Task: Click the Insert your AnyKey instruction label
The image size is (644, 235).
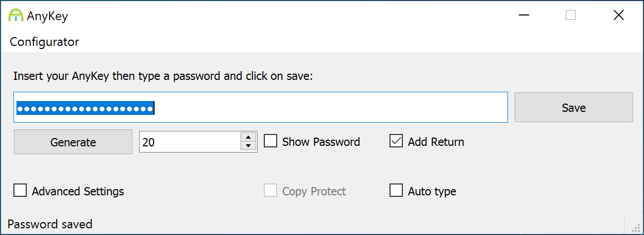Action: tap(163, 76)
